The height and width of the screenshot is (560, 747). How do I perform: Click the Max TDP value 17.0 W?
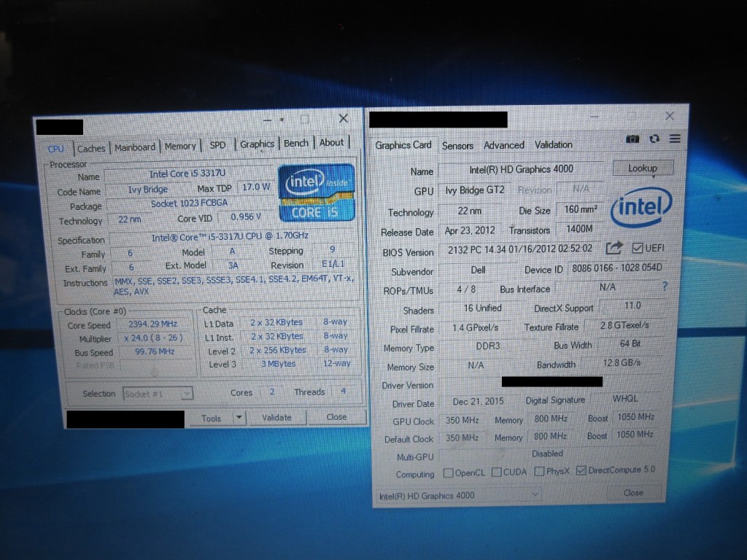coord(256,187)
